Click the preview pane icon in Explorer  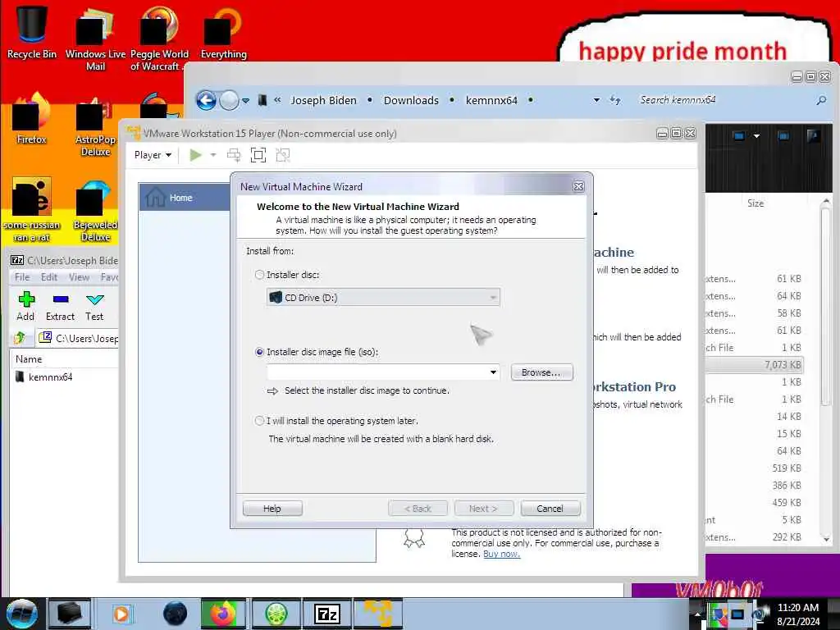tap(783, 136)
